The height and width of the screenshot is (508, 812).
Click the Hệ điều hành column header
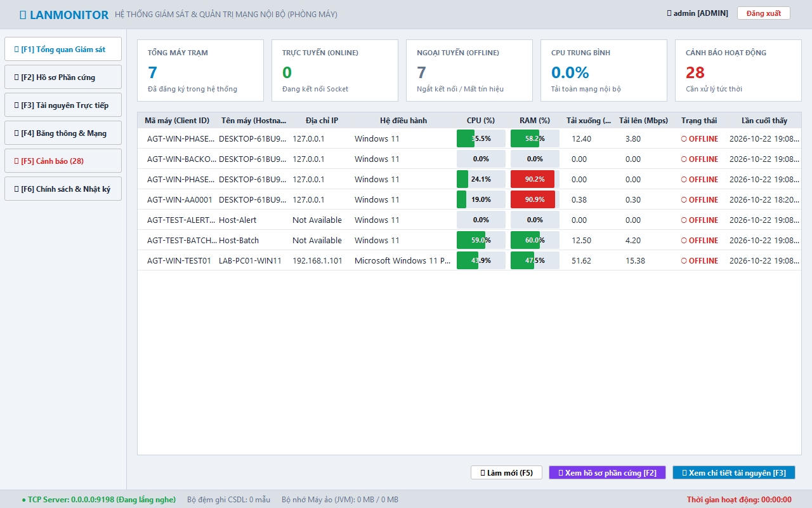(403, 121)
